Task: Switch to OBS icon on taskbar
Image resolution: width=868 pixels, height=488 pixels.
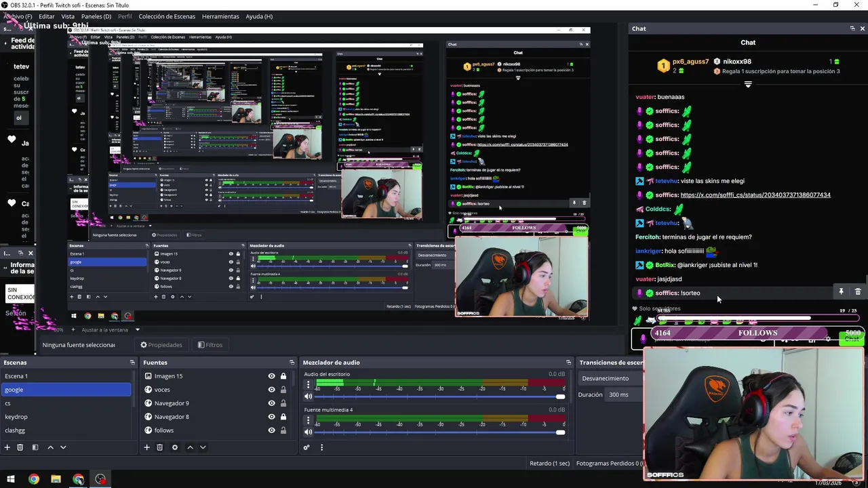Action: (100, 479)
